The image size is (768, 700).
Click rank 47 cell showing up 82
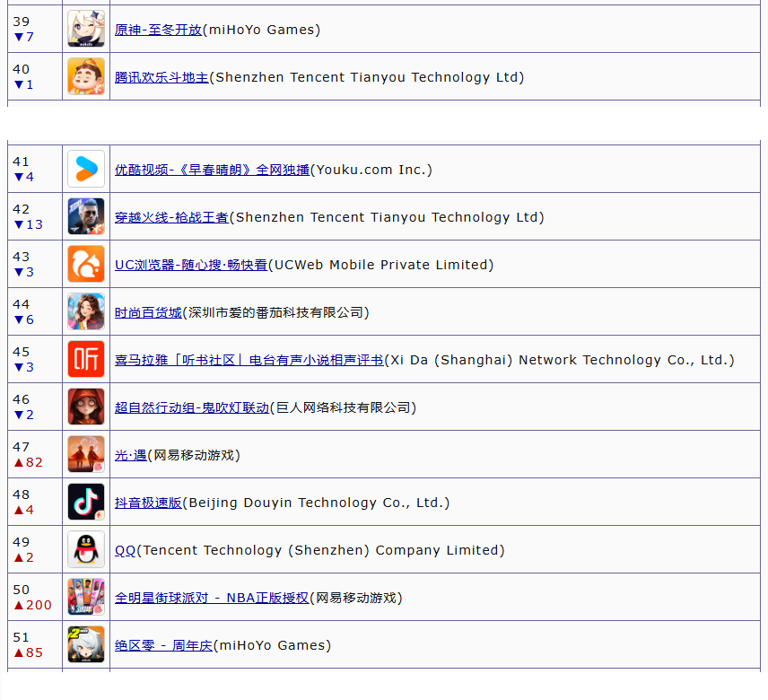click(35, 454)
